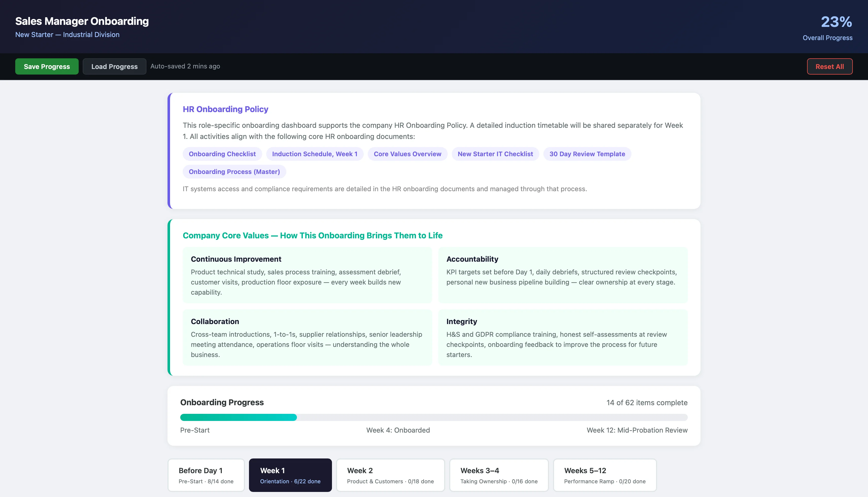Open the New Starter IT Checklist
The width and height of the screenshot is (868, 497).
(495, 154)
